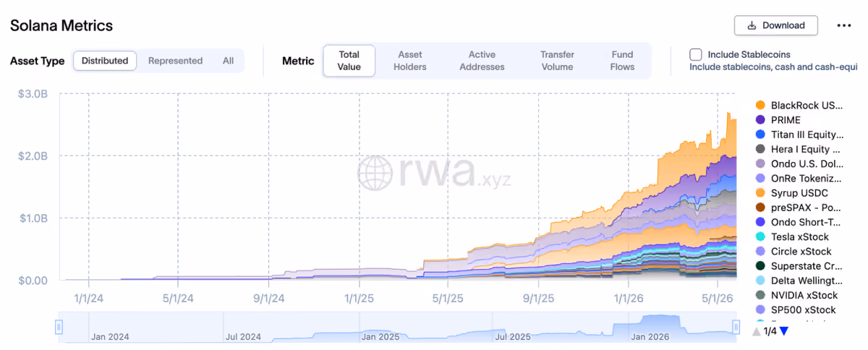This screenshot has height=350, width=868.
Task: Click the Delta Wellingt... legend label
Action: (x=807, y=281)
